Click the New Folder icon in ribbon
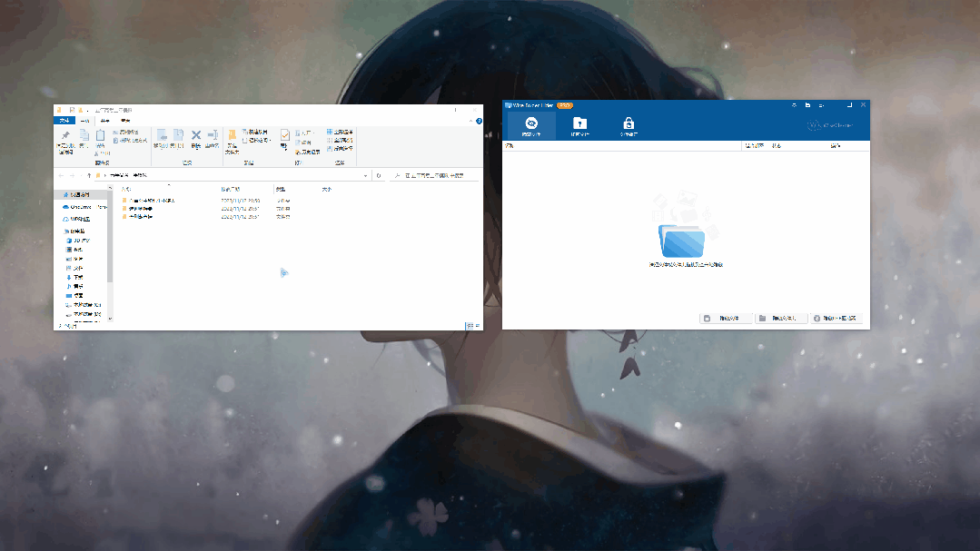 [x=233, y=137]
